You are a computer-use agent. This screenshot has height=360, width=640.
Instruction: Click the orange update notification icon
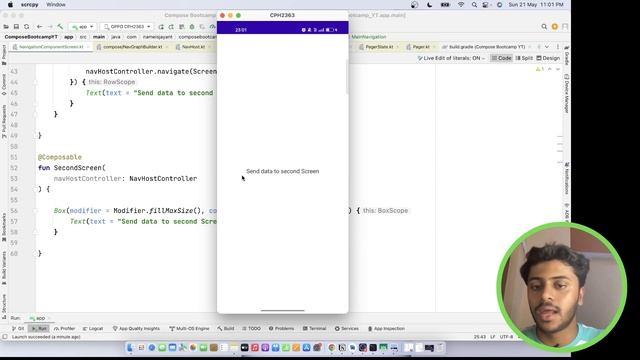[555, 27]
